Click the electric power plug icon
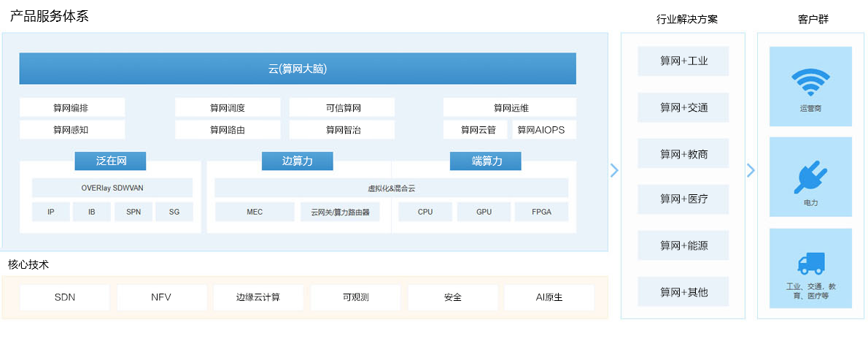The width and height of the screenshot is (868, 344). pos(810,177)
